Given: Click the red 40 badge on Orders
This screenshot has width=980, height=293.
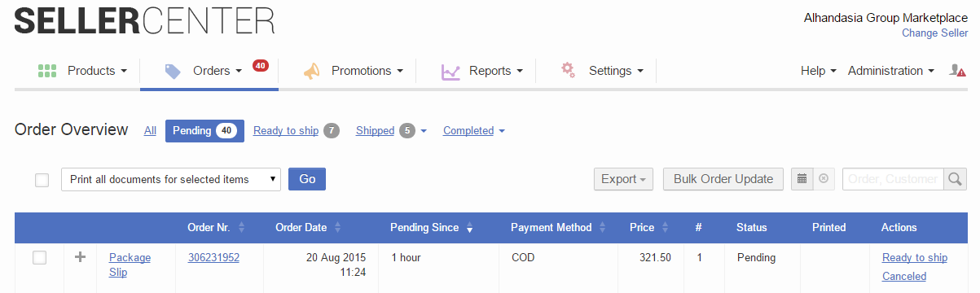Looking at the screenshot, I should pyautogui.click(x=261, y=65).
